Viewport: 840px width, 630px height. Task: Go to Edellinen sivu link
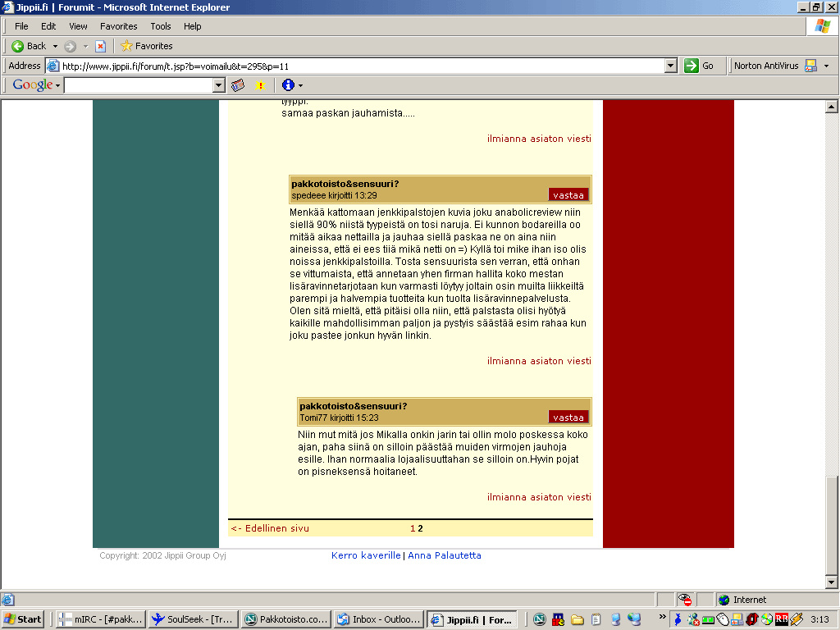[270, 528]
